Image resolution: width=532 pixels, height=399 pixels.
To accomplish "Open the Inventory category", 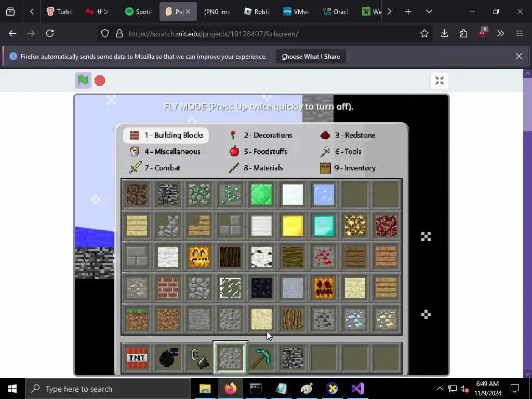I will (348, 168).
